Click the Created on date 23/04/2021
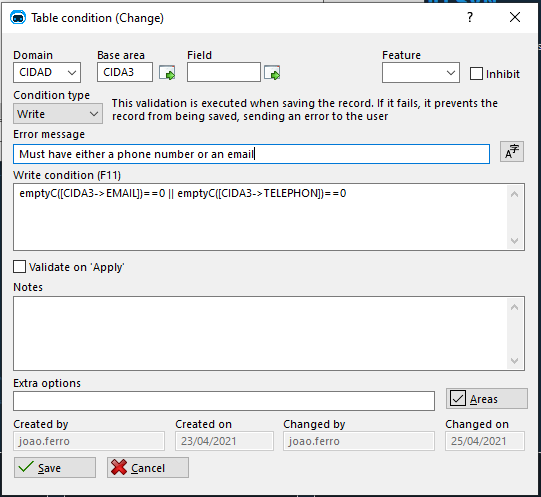Viewport: 541px width, 497px height. (x=224, y=441)
